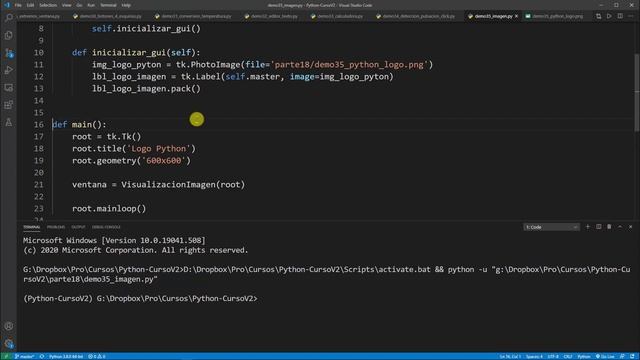
Task: Click the Run Python file play icon
Action: pyautogui.click(x=609, y=16)
